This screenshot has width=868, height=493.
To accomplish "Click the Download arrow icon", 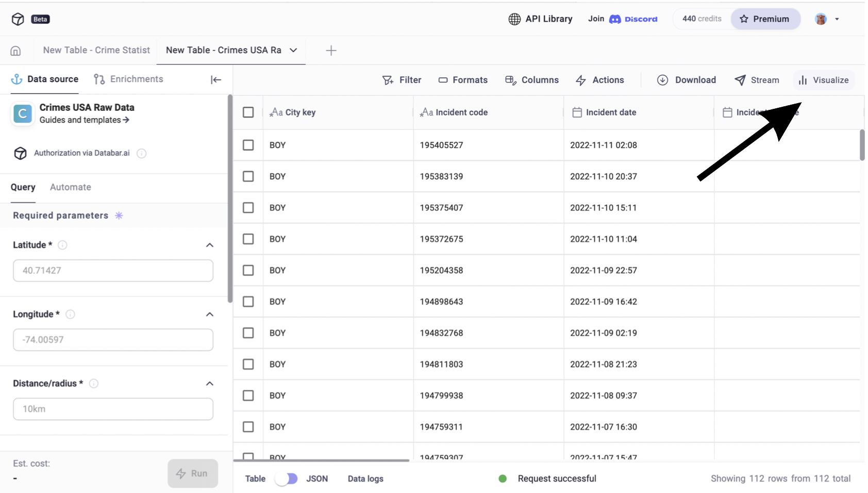I will [x=663, y=80].
